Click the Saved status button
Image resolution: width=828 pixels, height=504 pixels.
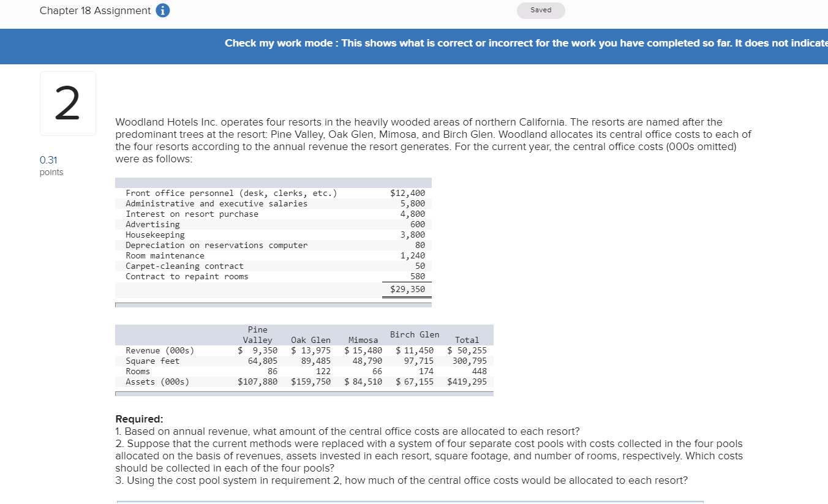541,10
